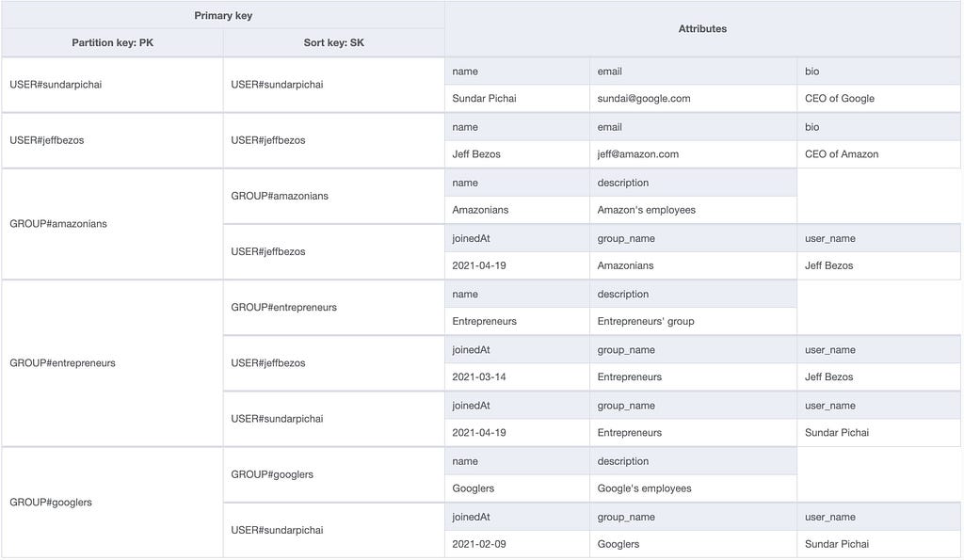This screenshot has height=560, width=964.
Task: Select sort key cell GROUP#googlers
Action: 334,474
